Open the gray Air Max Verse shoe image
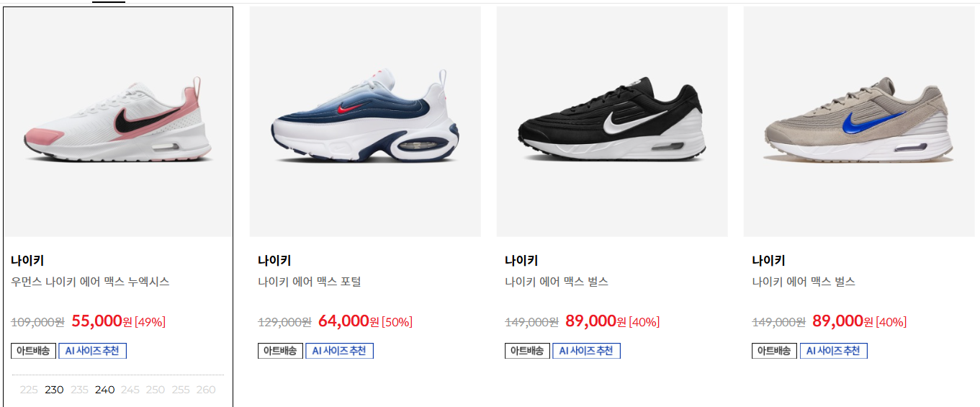 (x=859, y=122)
